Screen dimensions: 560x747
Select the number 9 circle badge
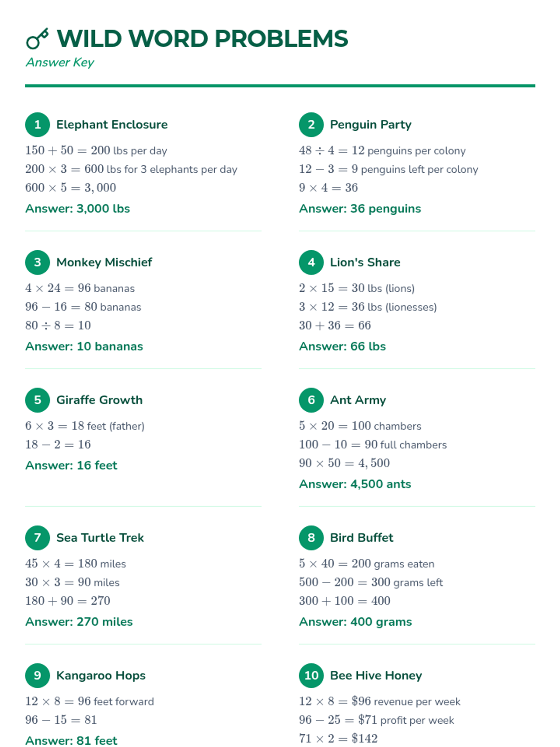tap(37, 676)
